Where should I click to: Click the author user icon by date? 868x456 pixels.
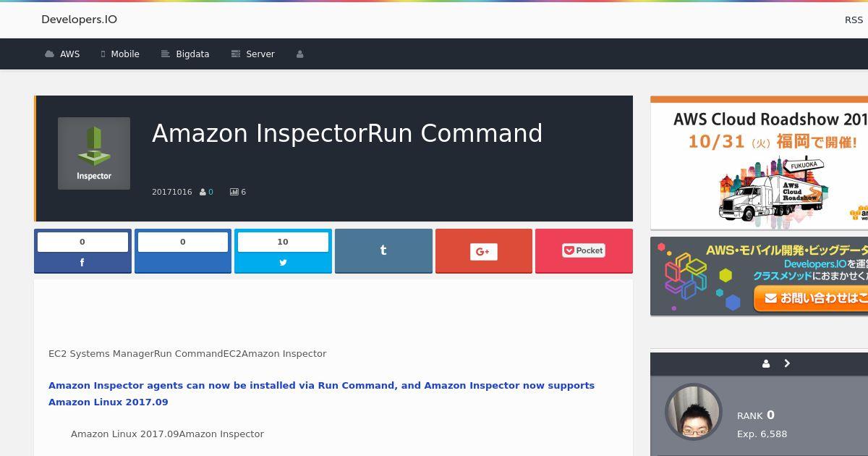click(x=203, y=192)
